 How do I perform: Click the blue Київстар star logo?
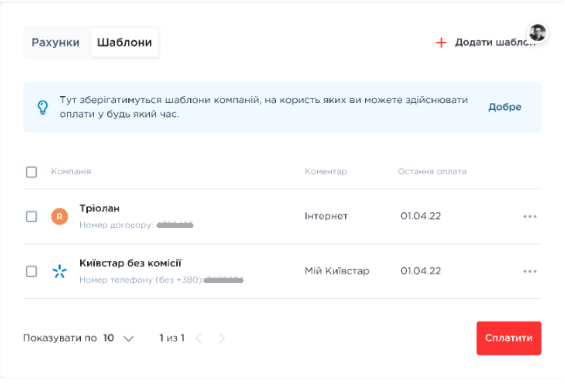pyautogui.click(x=59, y=271)
